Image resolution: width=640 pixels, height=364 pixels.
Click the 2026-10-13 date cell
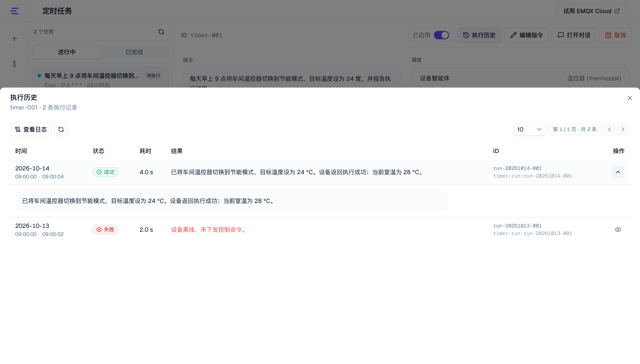point(32,226)
